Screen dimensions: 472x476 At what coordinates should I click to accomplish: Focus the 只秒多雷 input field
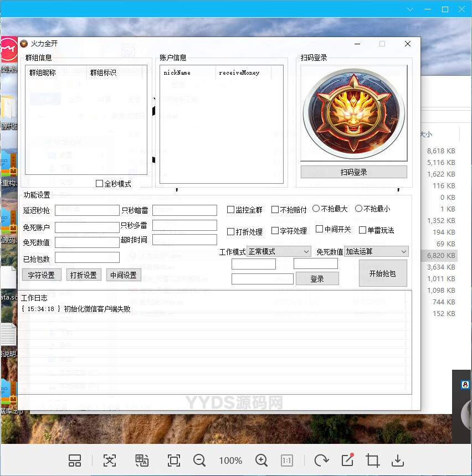click(x=184, y=225)
